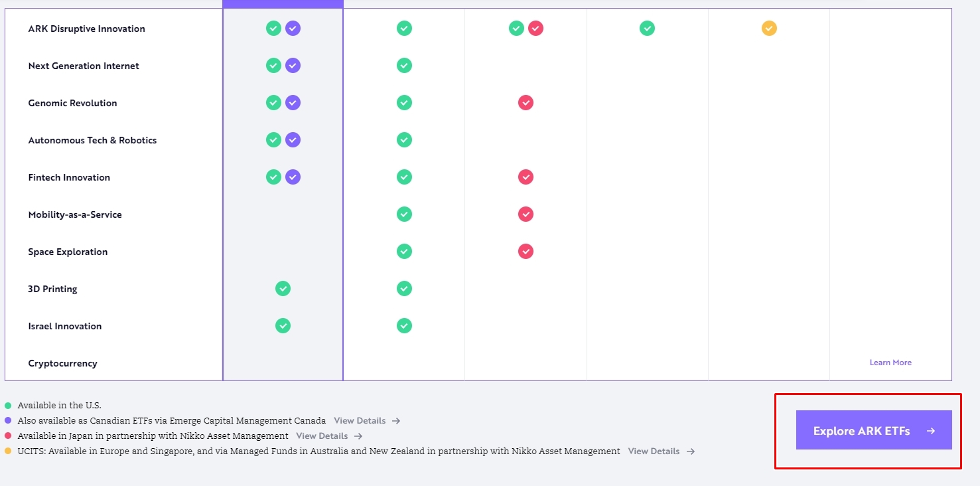This screenshot has height=486, width=980.
Task: Click red check in Genomic Revolution row
Action: point(525,103)
